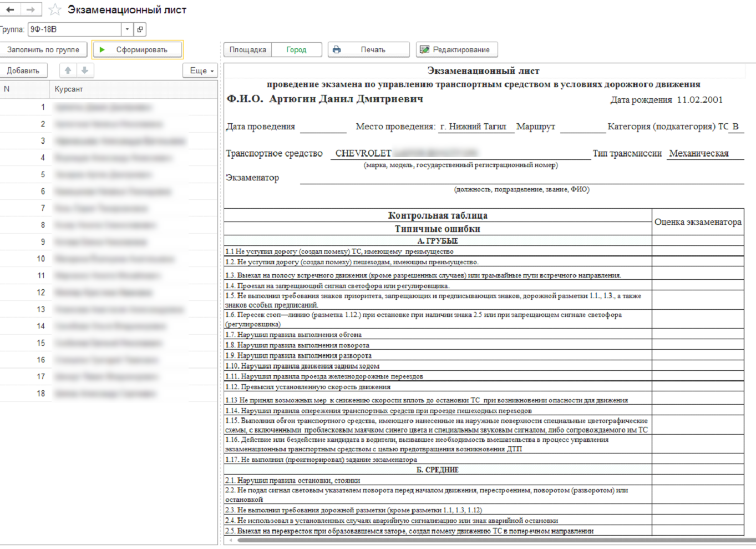The width and height of the screenshot is (756, 549).
Task: Select student row number 17
Action: [109, 376]
